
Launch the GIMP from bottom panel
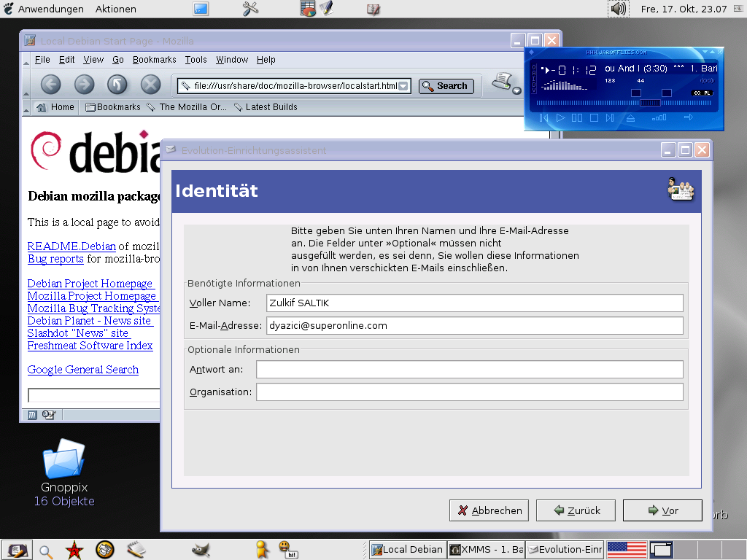tap(201, 550)
